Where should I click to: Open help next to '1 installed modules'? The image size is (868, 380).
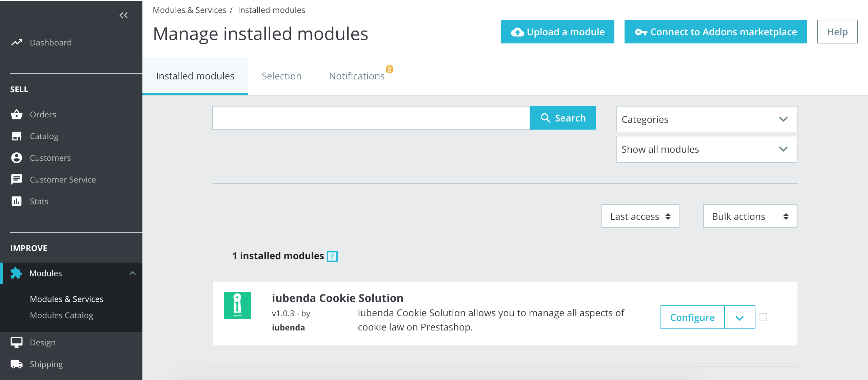click(332, 256)
